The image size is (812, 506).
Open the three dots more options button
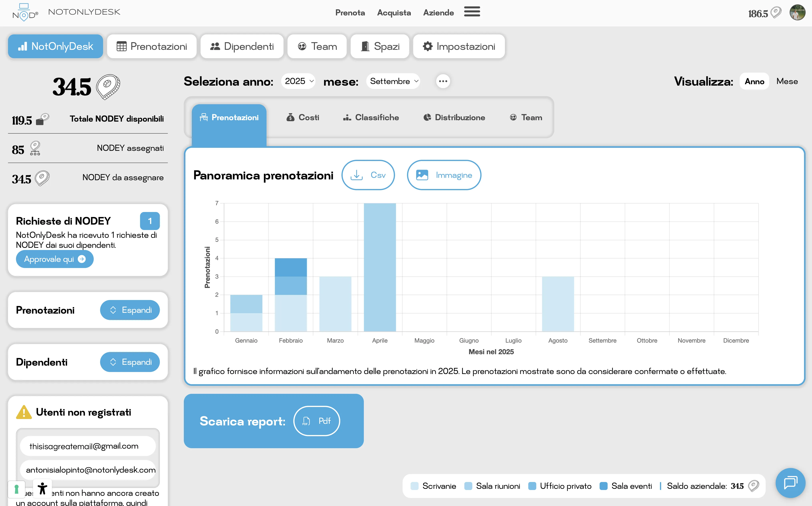[x=443, y=81]
